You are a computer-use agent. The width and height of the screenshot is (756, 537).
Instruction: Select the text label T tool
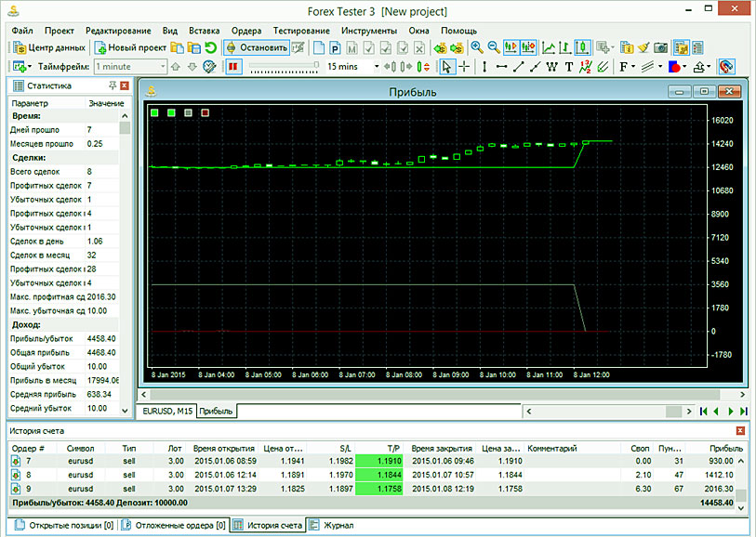click(x=568, y=67)
